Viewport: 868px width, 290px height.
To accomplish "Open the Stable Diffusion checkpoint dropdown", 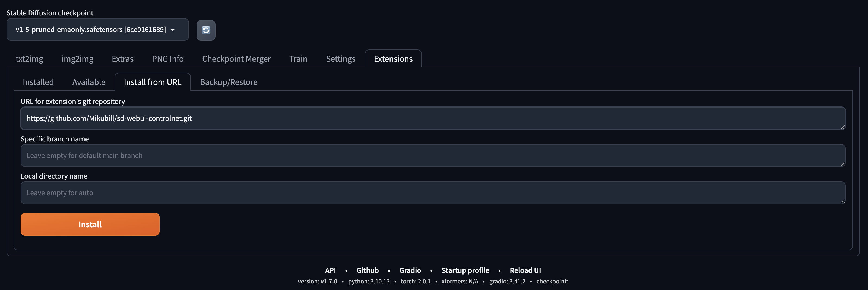I will (x=97, y=30).
